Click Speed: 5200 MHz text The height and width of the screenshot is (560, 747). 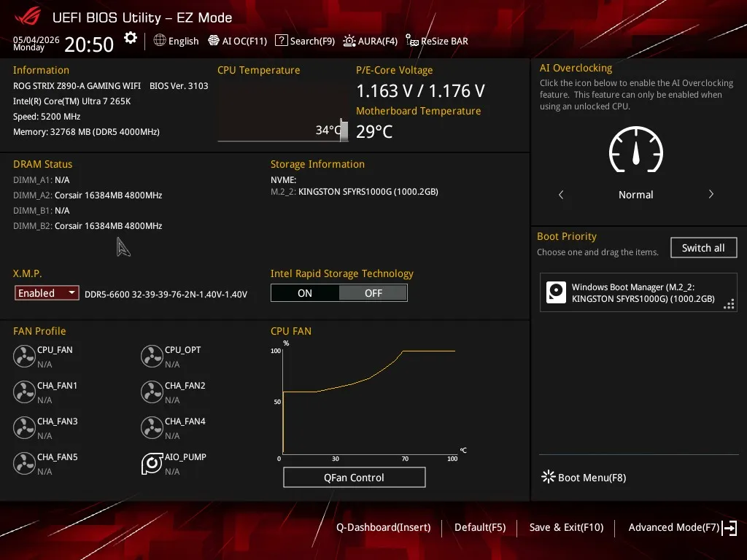pyautogui.click(x=47, y=117)
